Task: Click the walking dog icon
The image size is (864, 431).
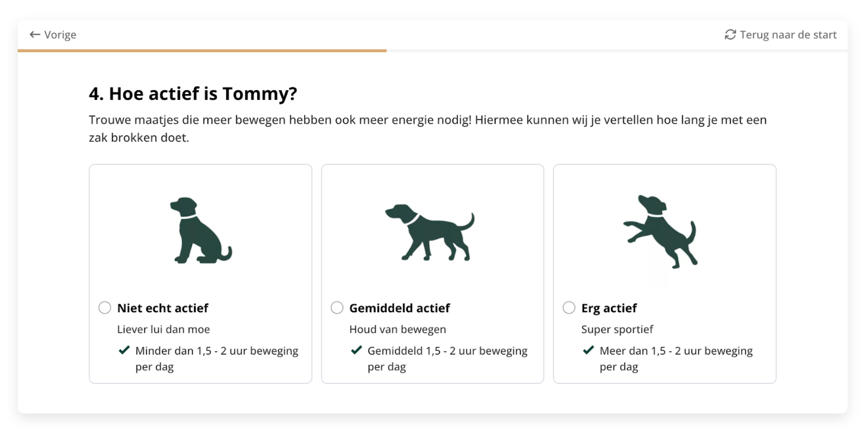Action: 430,232
